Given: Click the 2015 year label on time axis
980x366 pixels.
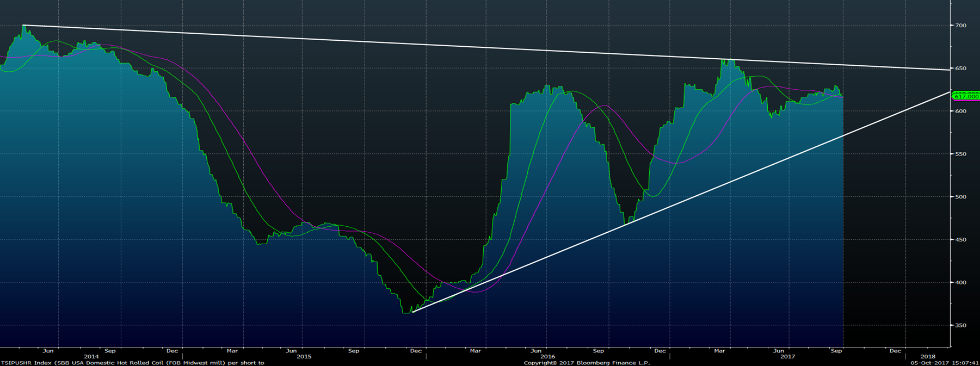Looking at the screenshot, I should pyautogui.click(x=304, y=357).
